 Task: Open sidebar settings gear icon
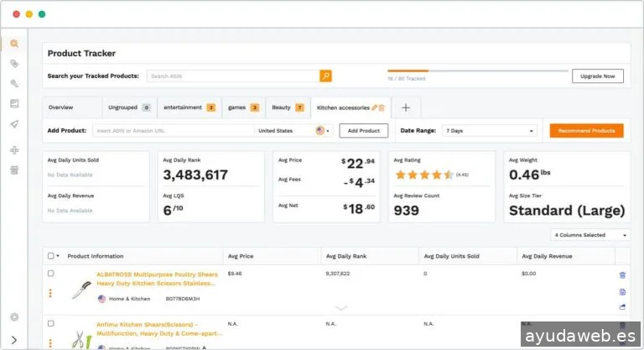tap(14, 316)
